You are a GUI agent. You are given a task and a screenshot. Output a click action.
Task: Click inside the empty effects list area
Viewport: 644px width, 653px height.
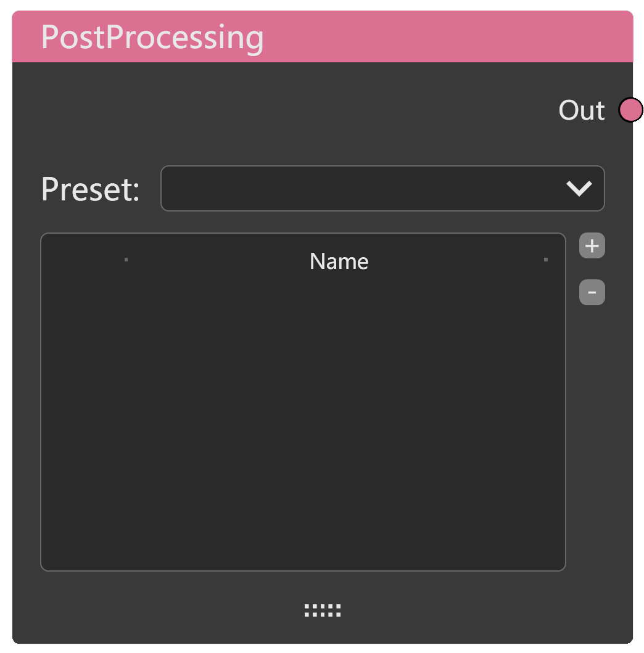click(x=302, y=407)
